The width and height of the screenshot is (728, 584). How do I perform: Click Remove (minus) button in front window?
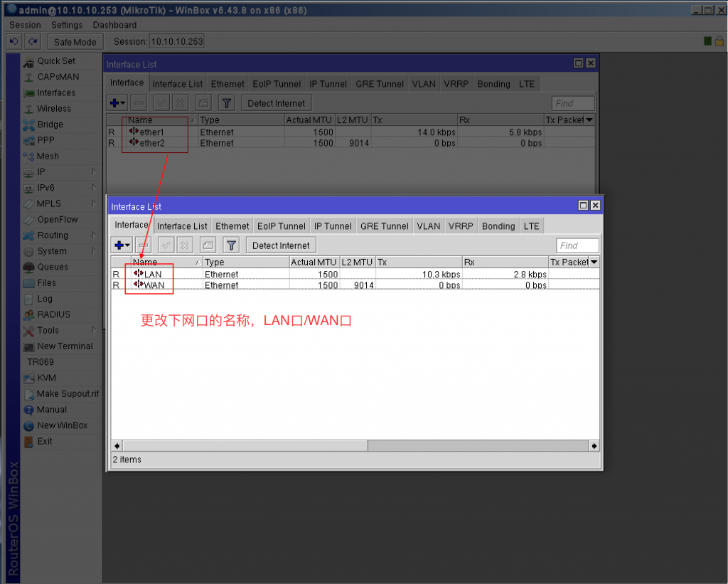click(144, 245)
